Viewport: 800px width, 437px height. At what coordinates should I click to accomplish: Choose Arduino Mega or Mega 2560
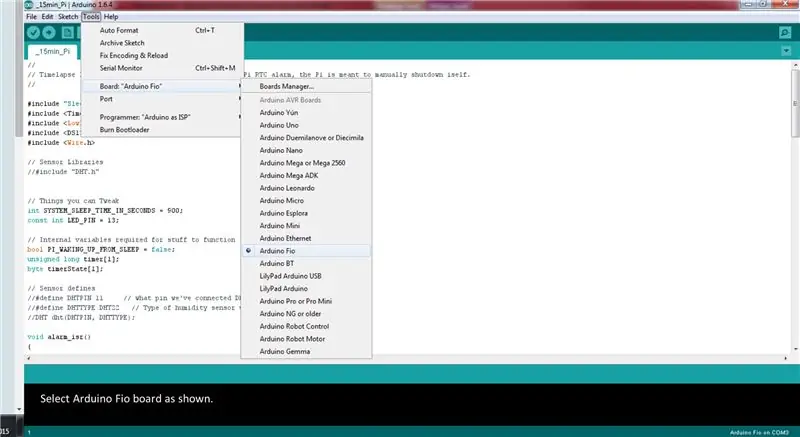point(306,163)
